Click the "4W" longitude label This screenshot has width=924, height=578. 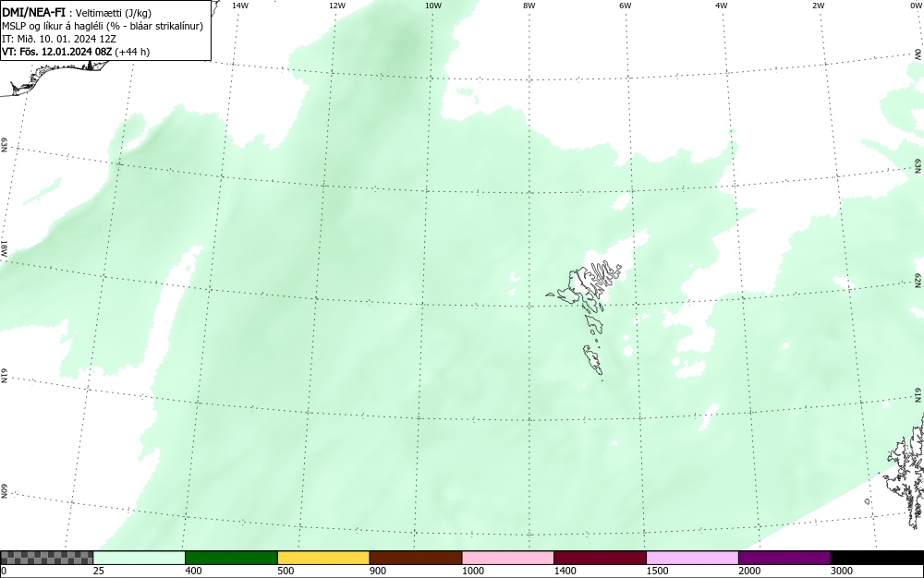[722, 6]
